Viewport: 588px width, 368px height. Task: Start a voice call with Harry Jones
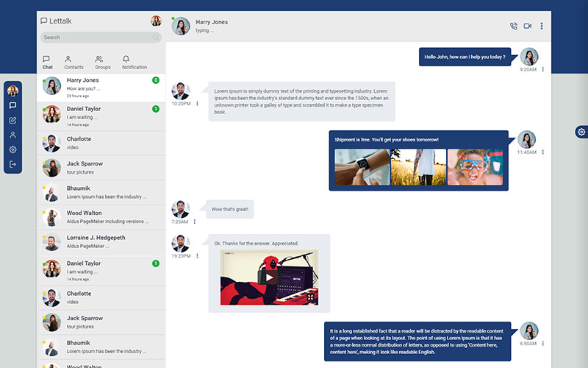tap(514, 26)
